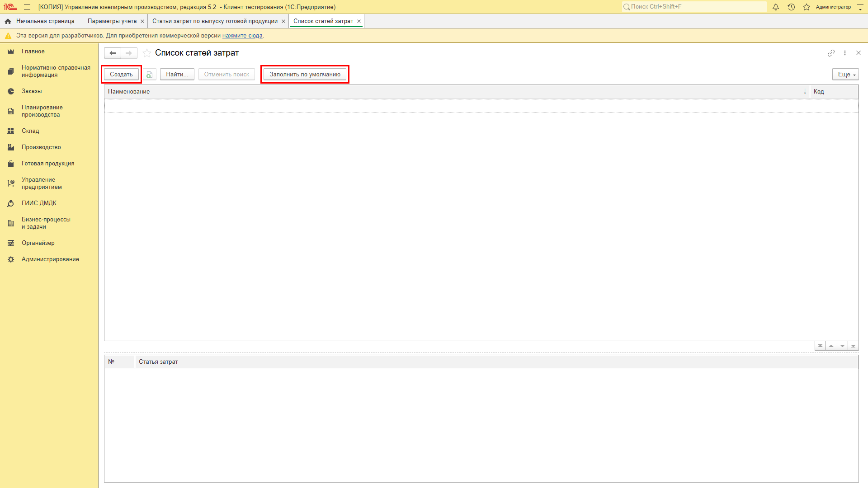Add Список статей затрат to favorites star
Image resolution: width=868 pixels, height=488 pixels.
(x=147, y=53)
